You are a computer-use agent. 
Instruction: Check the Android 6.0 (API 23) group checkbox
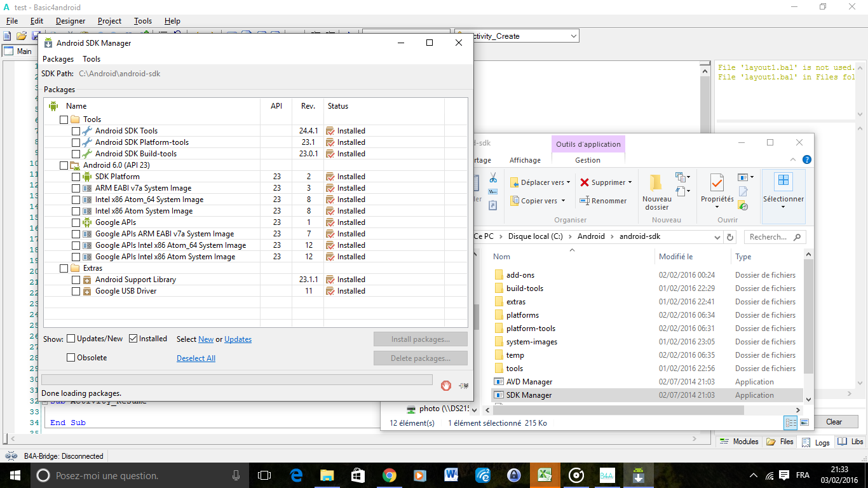point(64,165)
